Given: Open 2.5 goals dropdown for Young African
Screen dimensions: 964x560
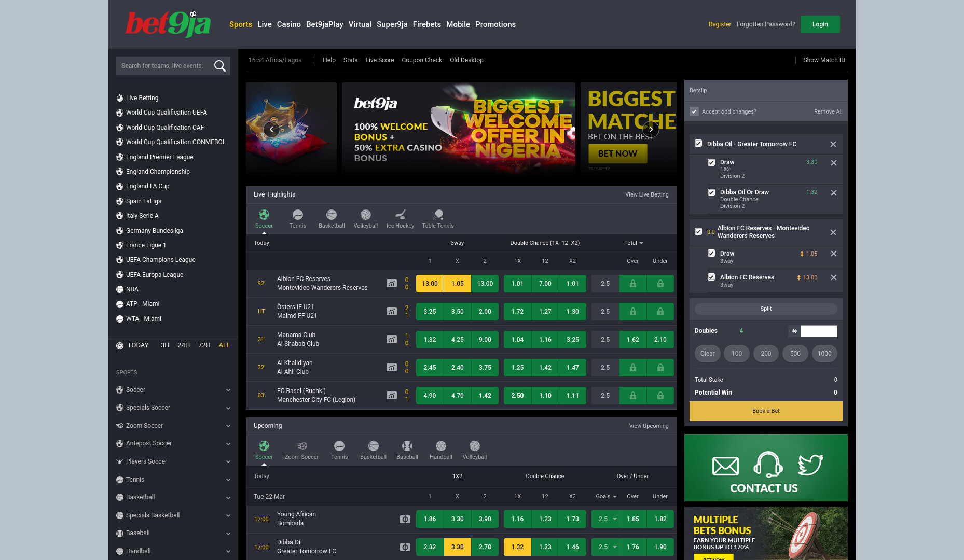Looking at the screenshot, I should click(x=605, y=519).
